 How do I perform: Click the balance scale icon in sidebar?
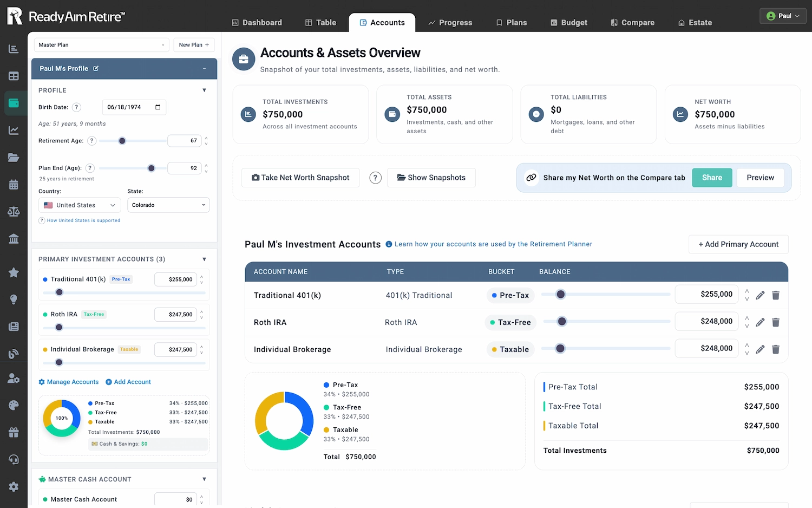pyautogui.click(x=14, y=212)
